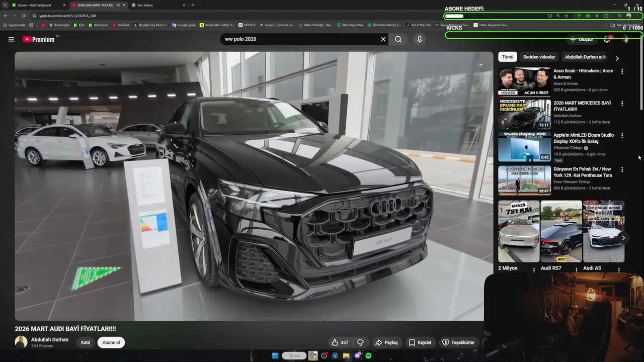Click the Teşekkürler thanks button
The image size is (644, 362).
[x=458, y=342]
